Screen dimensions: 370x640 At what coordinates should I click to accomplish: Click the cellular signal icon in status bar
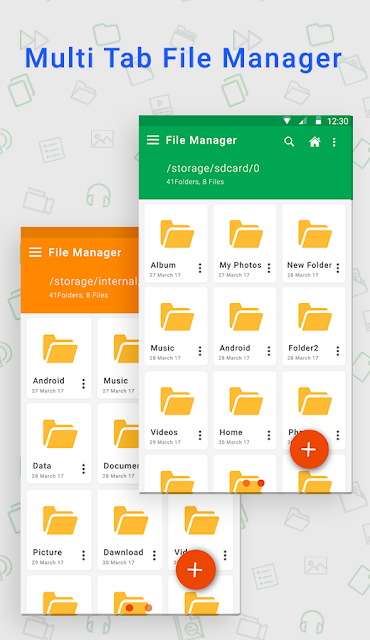click(303, 121)
